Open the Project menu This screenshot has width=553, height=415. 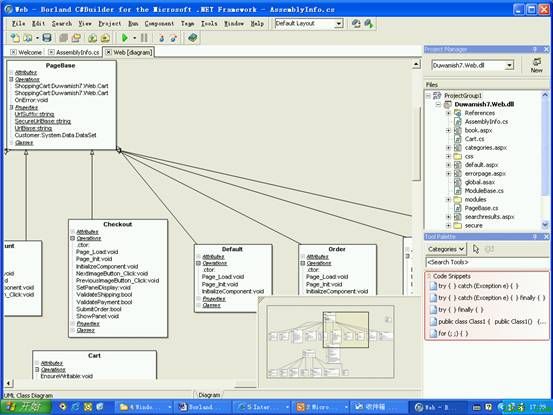[110, 24]
